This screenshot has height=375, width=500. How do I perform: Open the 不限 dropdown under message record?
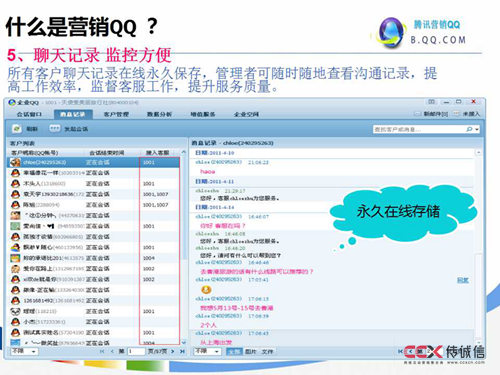207,351
